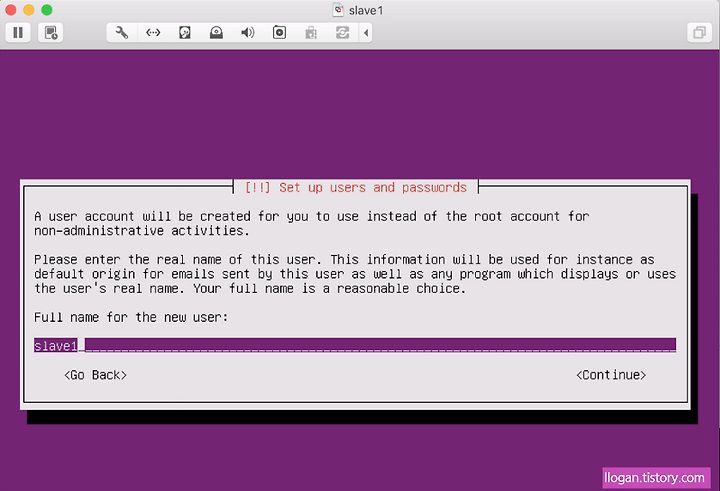Enter single window view mode icon
The height and width of the screenshot is (491, 720).
click(x=699, y=33)
